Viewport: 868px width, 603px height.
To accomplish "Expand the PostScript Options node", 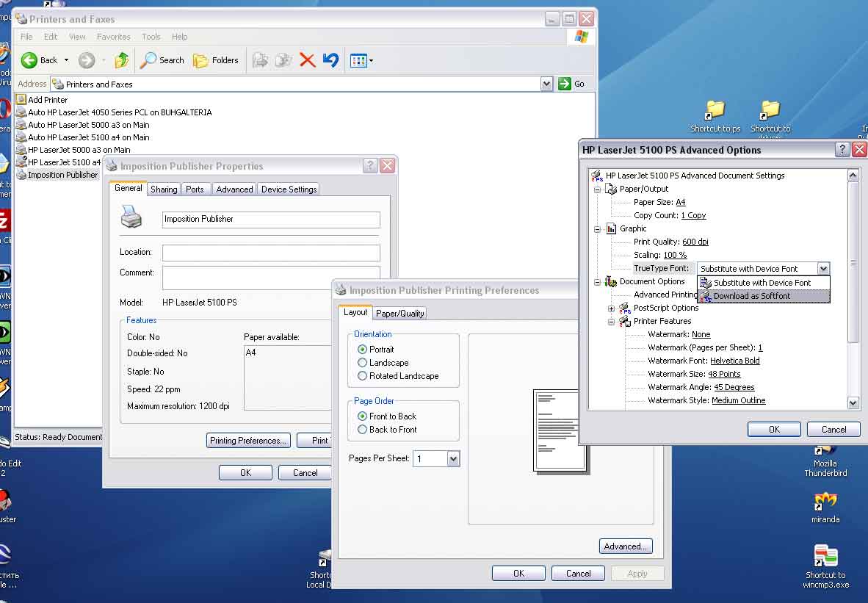I will coord(611,308).
